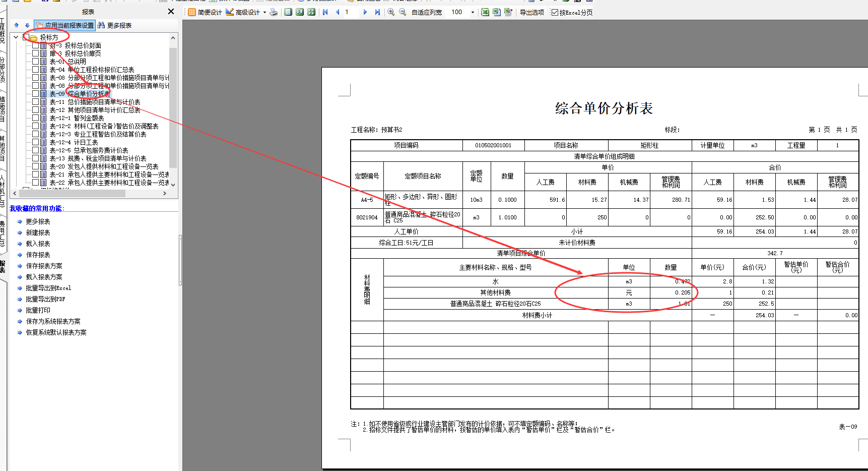Select report 表-13 规费、税金项目清单
Screen dimensions: 868x471
coord(98,158)
